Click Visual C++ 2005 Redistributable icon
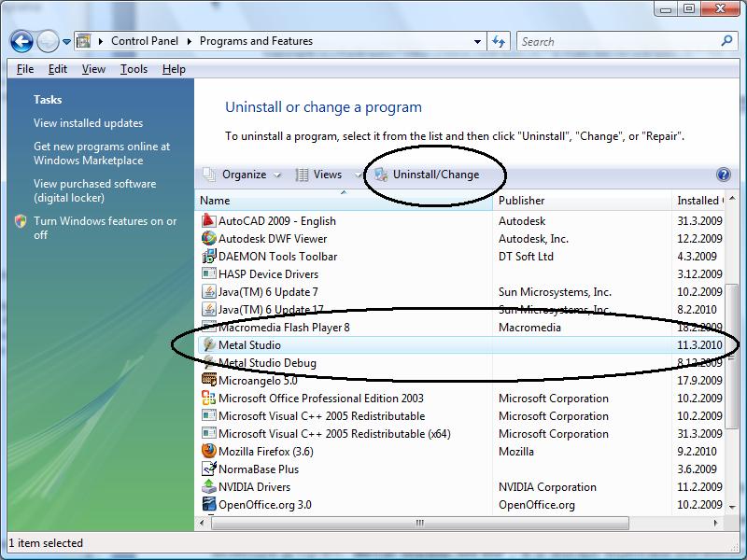This screenshot has height=560, width=747. click(x=208, y=415)
